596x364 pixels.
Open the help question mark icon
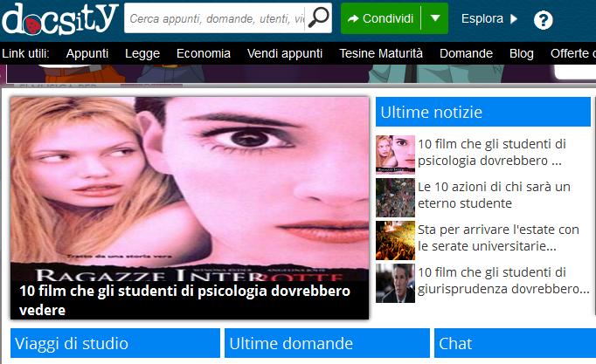coord(543,19)
